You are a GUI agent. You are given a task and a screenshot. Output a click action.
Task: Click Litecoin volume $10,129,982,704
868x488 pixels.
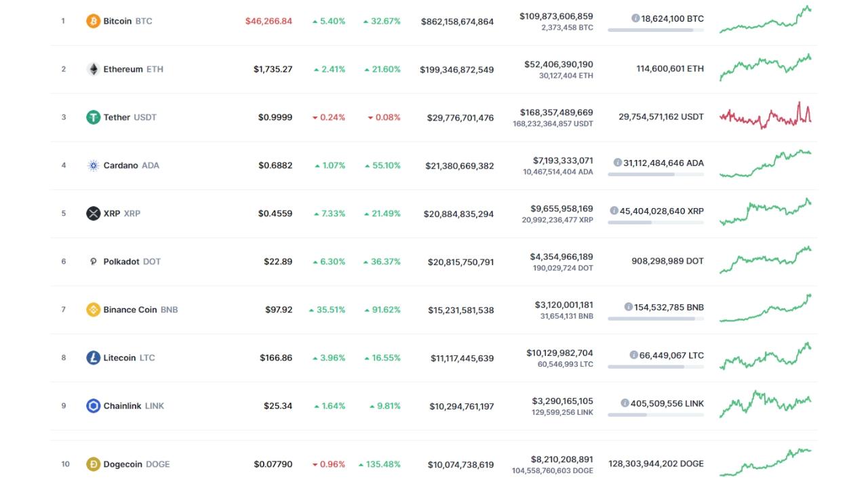[x=559, y=352]
